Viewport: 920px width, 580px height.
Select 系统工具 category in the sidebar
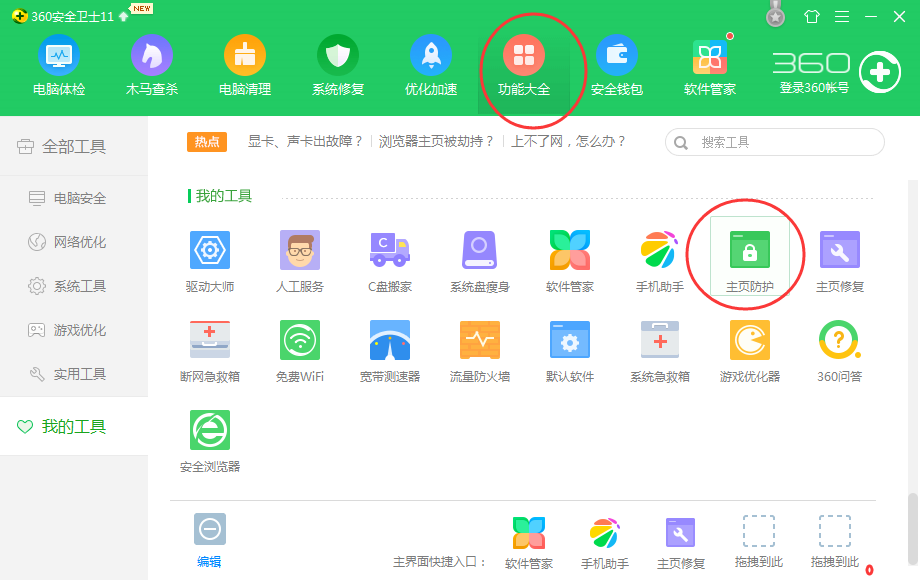[74, 286]
